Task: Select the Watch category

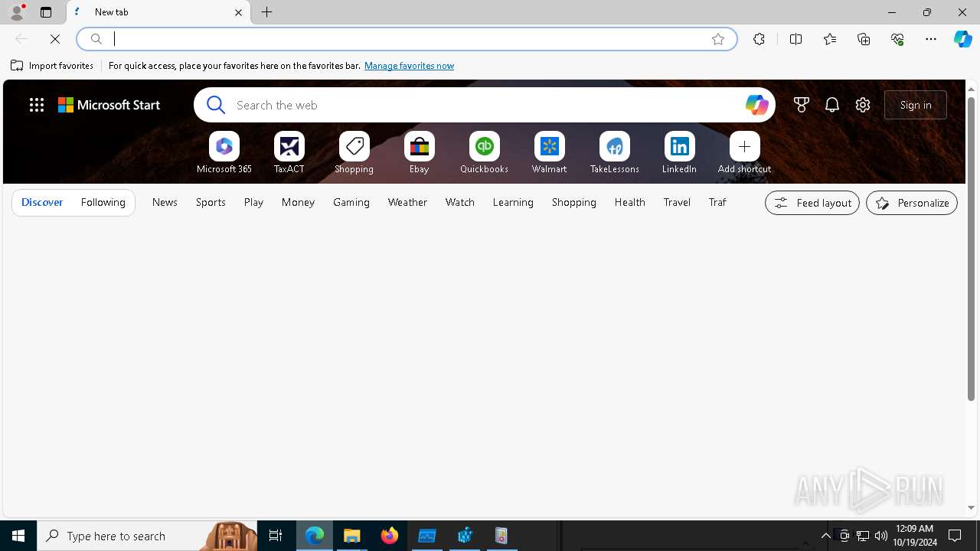Action: click(460, 202)
